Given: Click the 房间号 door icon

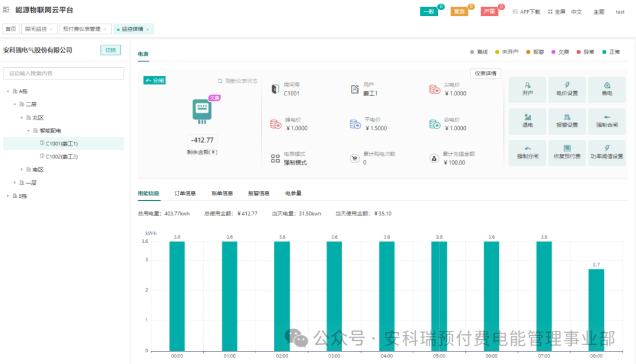Looking at the screenshot, I should [x=275, y=90].
